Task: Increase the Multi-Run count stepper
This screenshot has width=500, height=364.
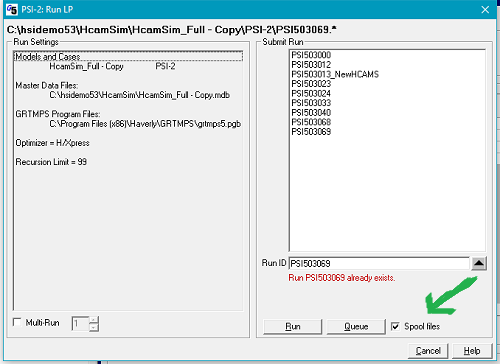Action: click(x=94, y=320)
